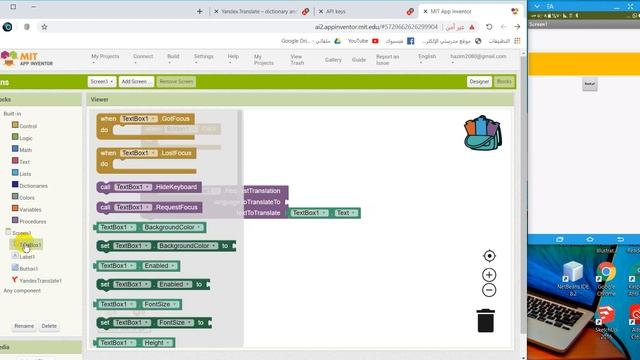
Task: Click the button in emulator window
Action: pyautogui.click(x=590, y=84)
